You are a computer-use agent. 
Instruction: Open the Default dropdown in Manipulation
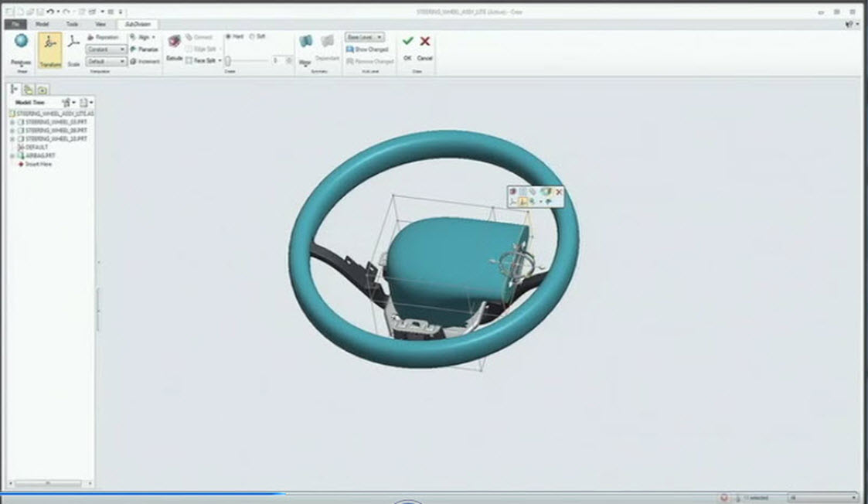(x=106, y=62)
